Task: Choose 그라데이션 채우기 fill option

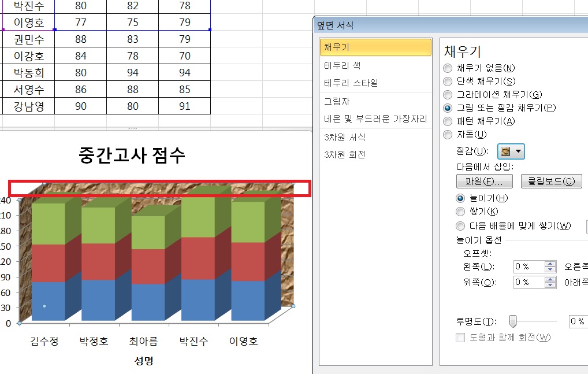Action: [x=448, y=95]
